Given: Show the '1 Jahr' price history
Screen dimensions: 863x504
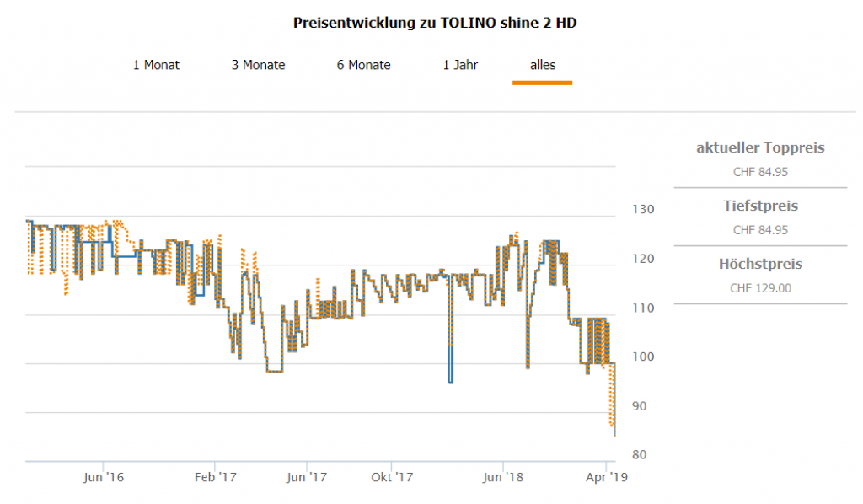Looking at the screenshot, I should pos(460,65).
